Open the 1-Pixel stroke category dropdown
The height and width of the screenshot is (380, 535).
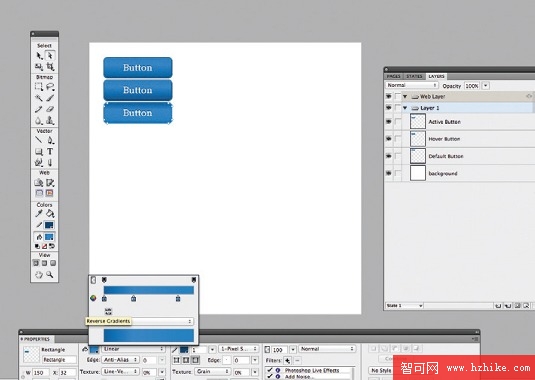[239, 349]
